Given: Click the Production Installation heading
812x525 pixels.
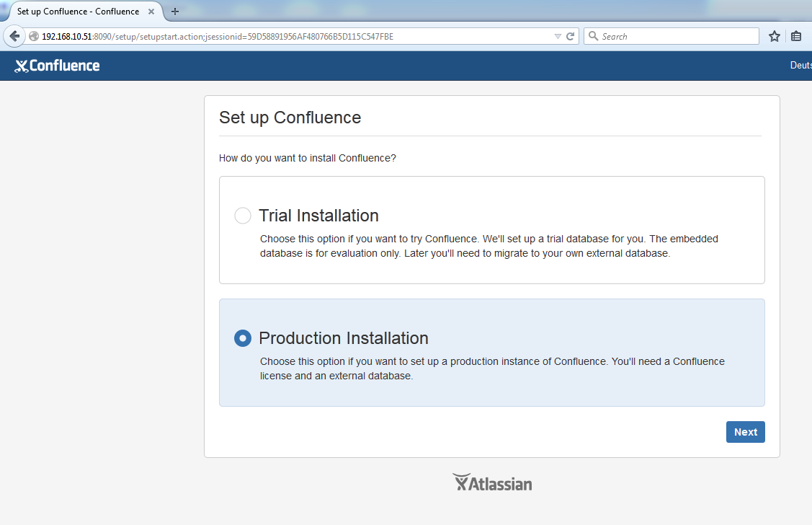Looking at the screenshot, I should coord(344,338).
